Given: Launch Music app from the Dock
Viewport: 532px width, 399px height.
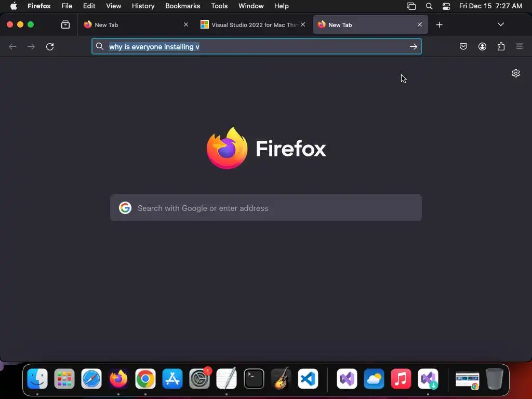Looking at the screenshot, I should pyautogui.click(x=401, y=379).
